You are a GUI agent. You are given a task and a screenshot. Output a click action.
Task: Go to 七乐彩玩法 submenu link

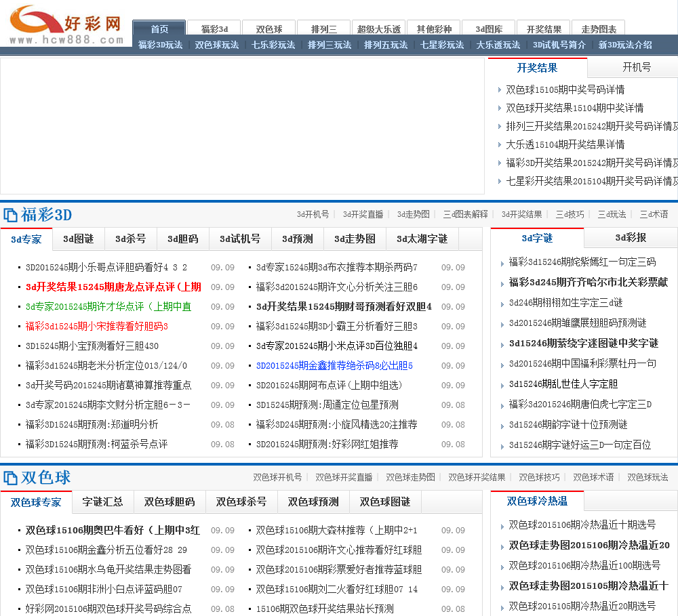click(273, 45)
